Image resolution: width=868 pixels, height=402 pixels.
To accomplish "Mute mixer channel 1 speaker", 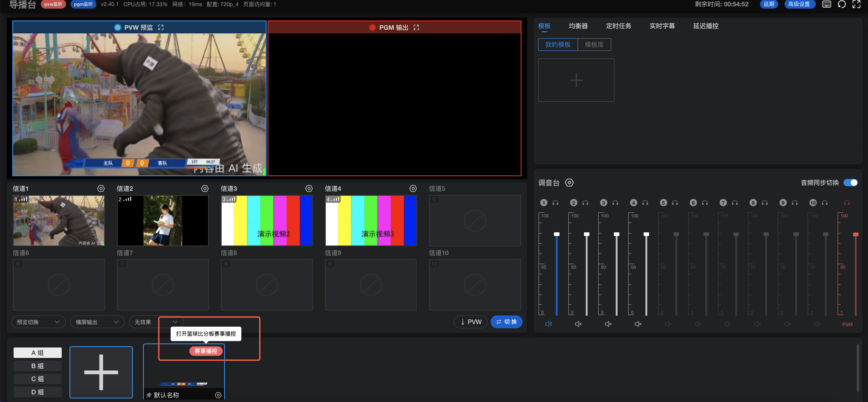I will 548,324.
